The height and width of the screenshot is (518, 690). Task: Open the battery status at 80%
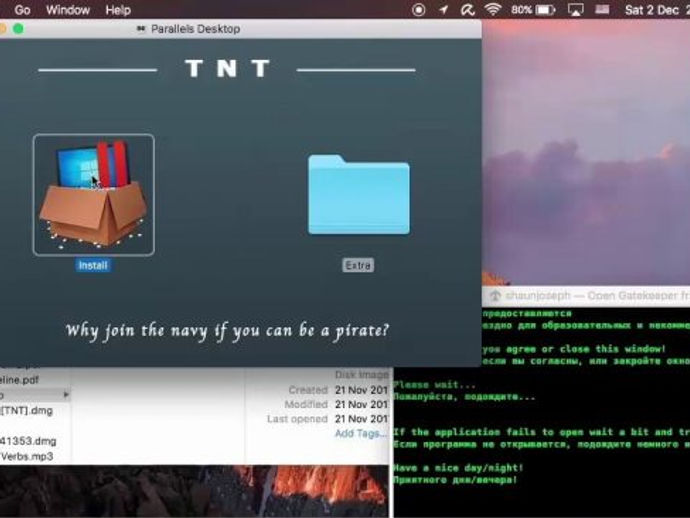click(x=533, y=10)
